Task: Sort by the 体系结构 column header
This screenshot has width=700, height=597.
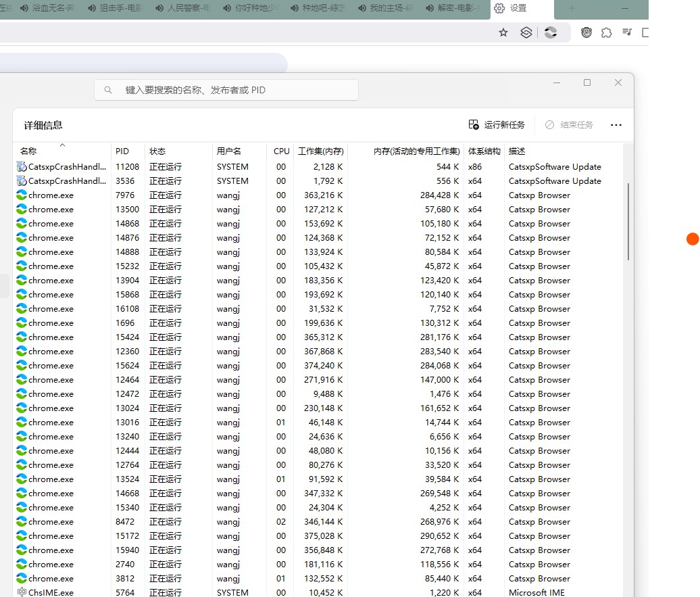Action: [x=484, y=151]
